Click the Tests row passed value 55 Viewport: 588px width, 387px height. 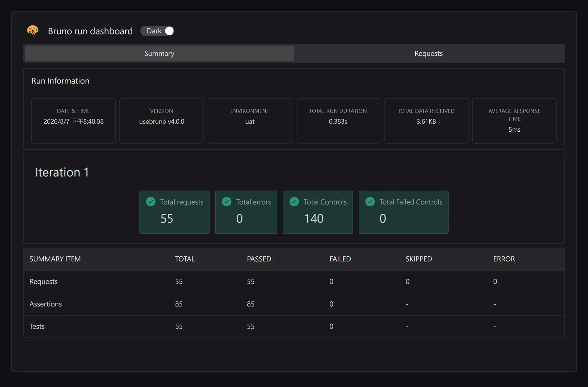(251, 326)
